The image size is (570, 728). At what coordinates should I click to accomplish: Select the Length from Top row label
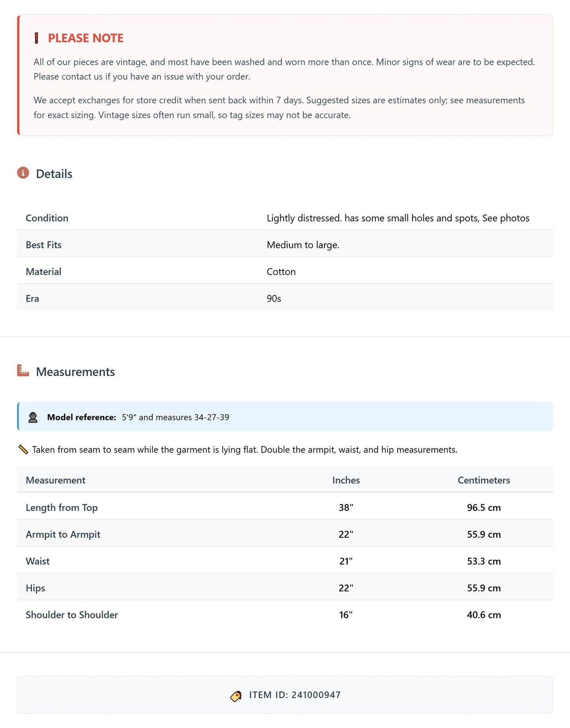(x=62, y=508)
